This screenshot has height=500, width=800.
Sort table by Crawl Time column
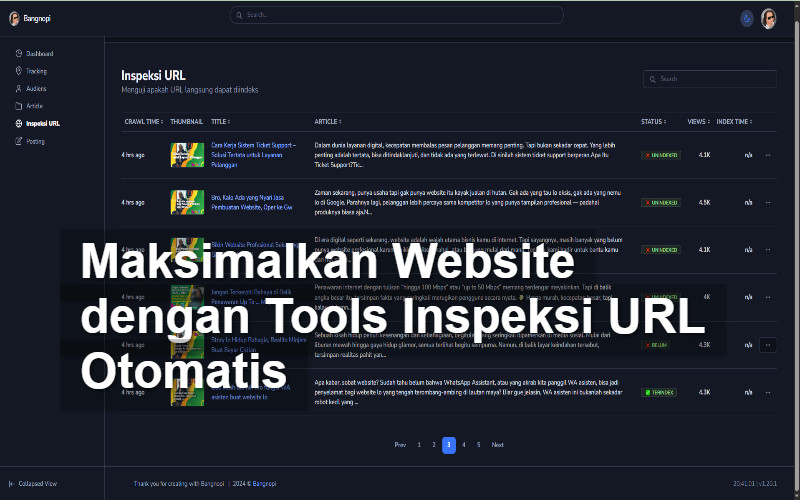(x=143, y=121)
